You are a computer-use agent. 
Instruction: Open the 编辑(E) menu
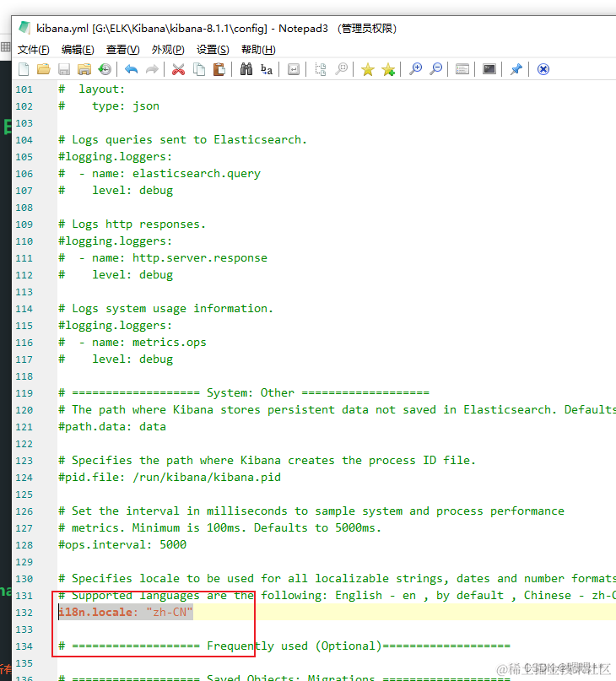tap(78, 50)
